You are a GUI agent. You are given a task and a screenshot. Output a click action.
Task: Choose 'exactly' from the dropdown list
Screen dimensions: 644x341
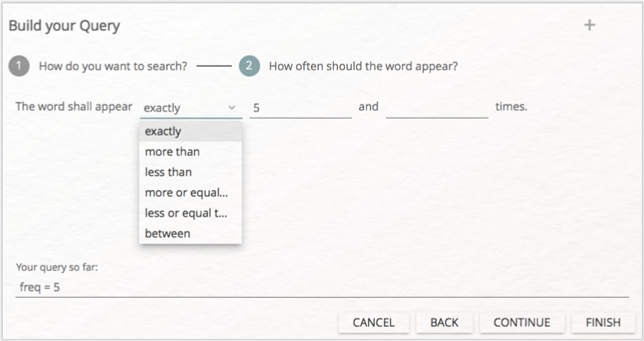191,131
